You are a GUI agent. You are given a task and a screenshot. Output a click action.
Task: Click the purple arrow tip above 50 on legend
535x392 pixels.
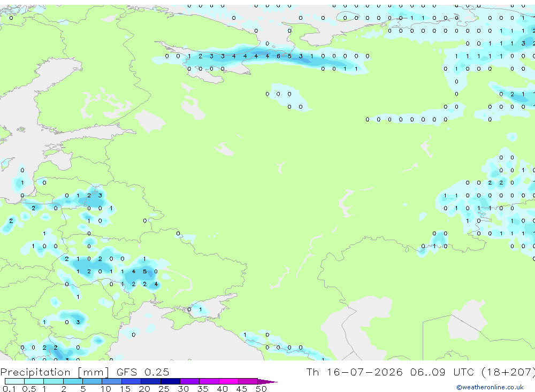[x=267, y=381]
